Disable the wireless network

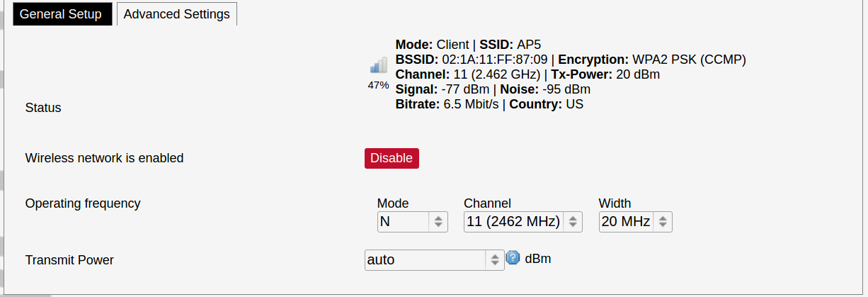point(392,158)
